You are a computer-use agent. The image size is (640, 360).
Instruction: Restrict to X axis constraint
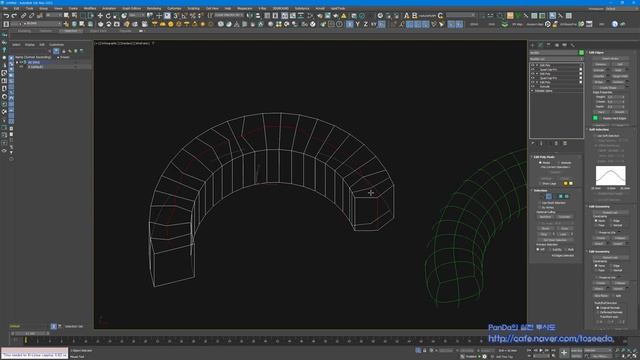click(350, 24)
